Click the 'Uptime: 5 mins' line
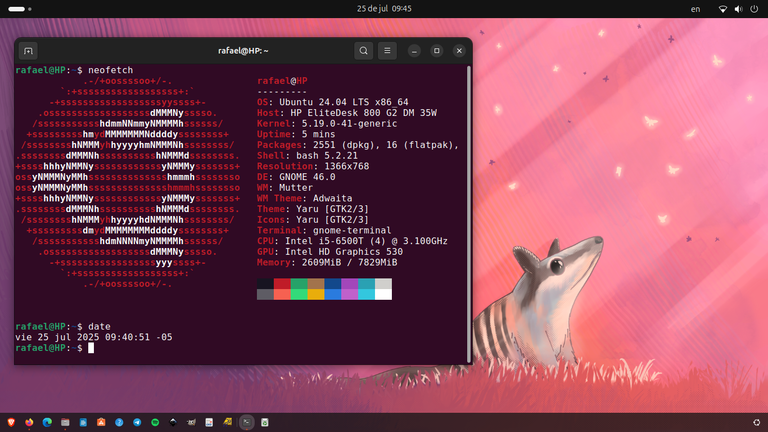768x432 pixels. (296, 134)
